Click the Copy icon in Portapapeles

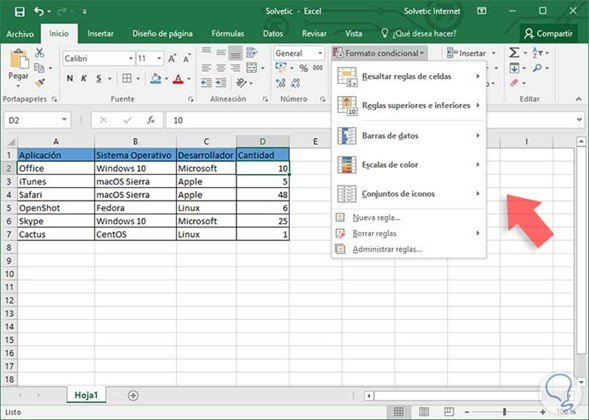pos(39,68)
